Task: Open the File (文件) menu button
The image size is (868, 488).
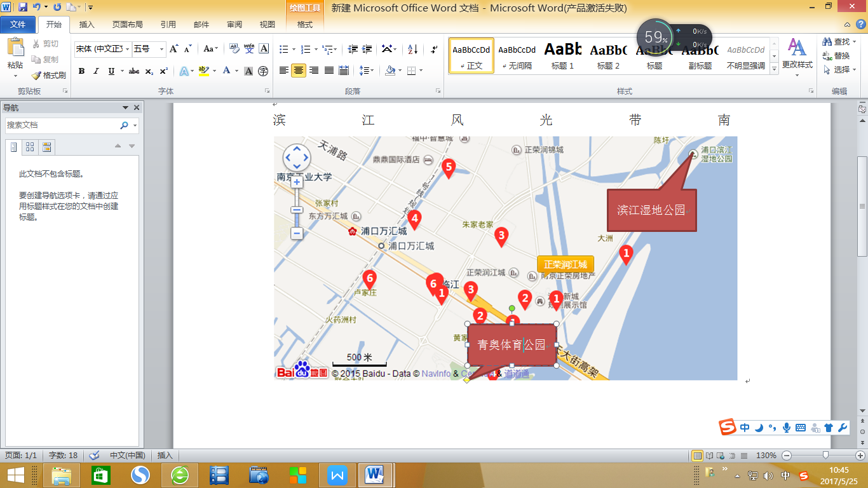Action: [18, 25]
